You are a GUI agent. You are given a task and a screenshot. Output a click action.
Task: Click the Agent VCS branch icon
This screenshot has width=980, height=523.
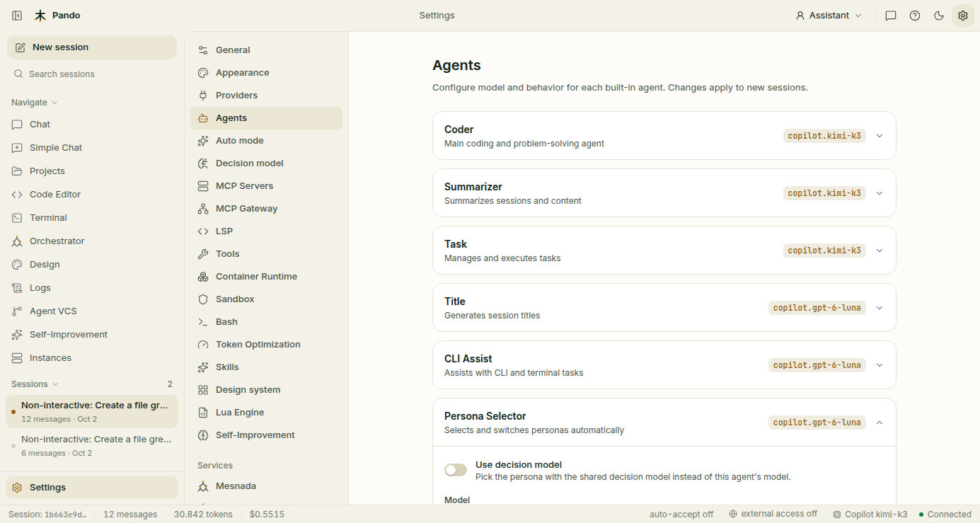(17, 311)
